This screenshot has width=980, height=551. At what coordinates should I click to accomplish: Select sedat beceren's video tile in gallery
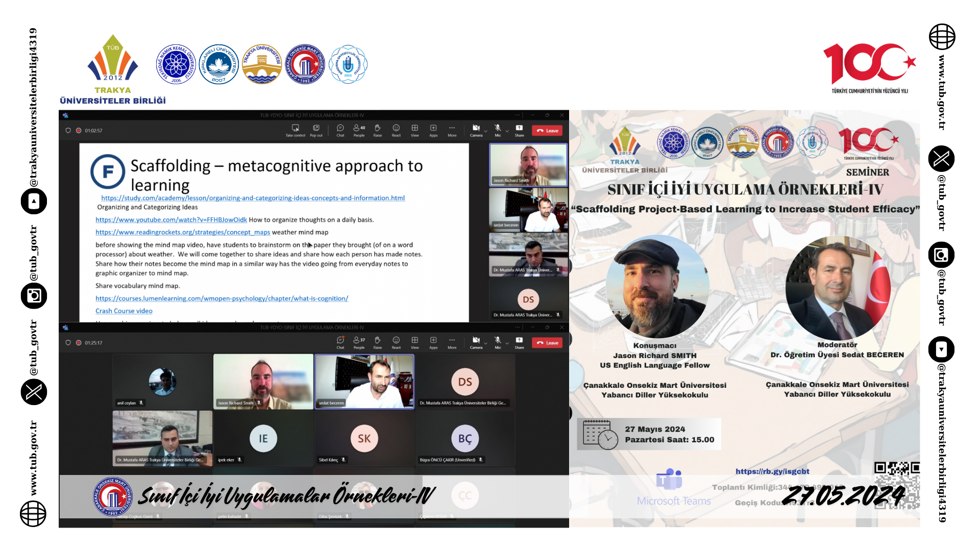(364, 381)
